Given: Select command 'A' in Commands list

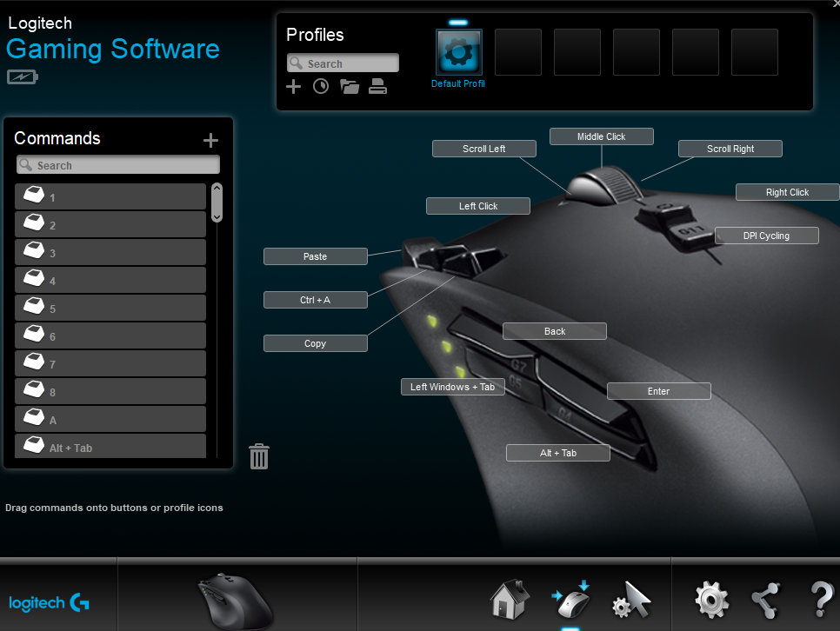Looking at the screenshot, I should pos(110,420).
